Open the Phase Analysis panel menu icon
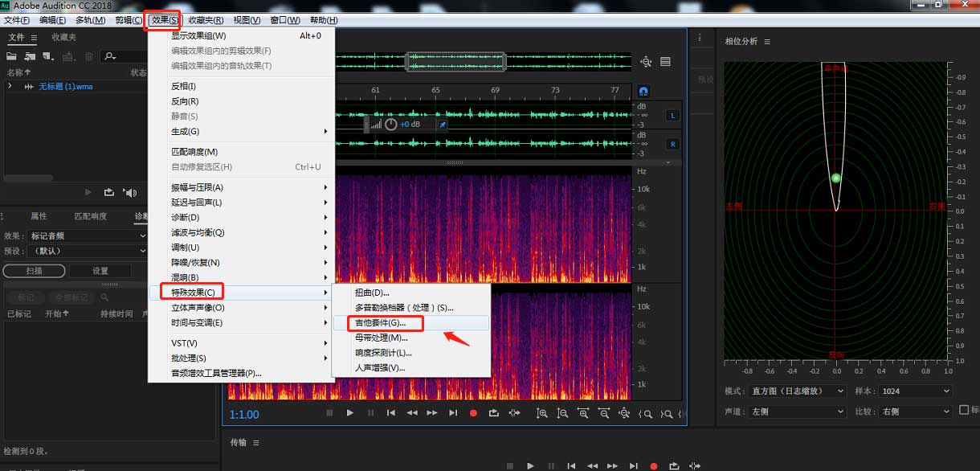 [767, 42]
